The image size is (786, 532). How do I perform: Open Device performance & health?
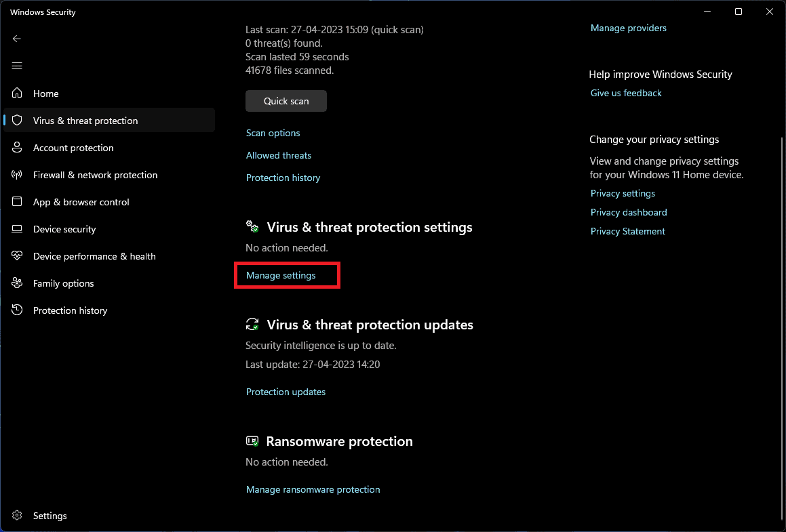[109, 256]
